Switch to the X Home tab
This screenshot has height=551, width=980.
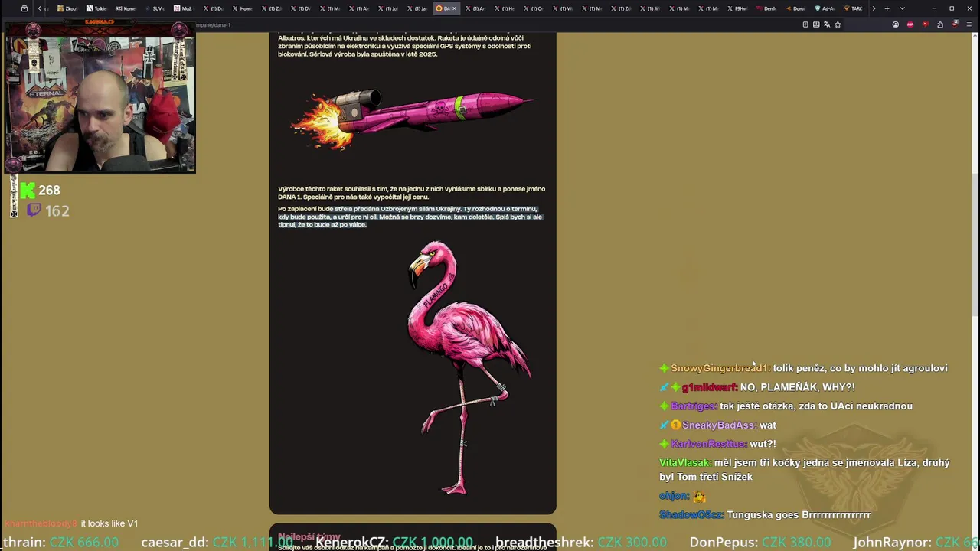click(242, 8)
